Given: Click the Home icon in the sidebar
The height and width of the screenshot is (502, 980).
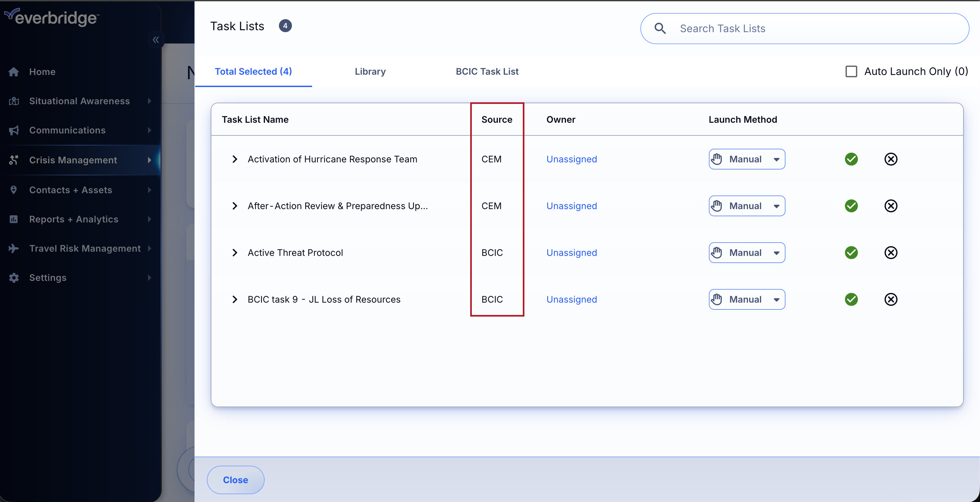Looking at the screenshot, I should click(x=14, y=72).
